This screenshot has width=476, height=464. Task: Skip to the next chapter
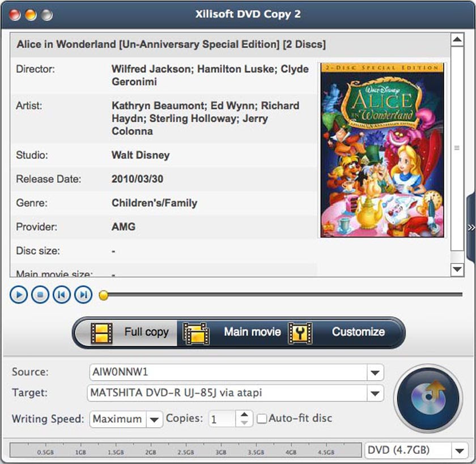pos(83,295)
